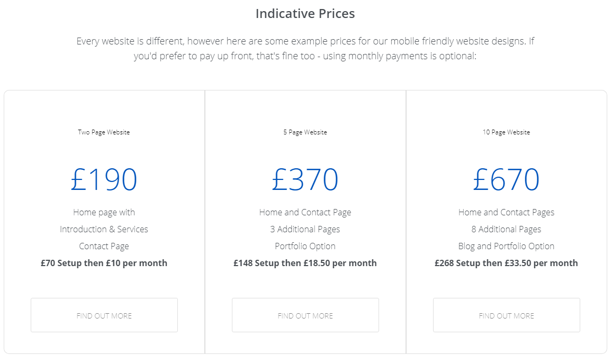The width and height of the screenshot is (612, 364).
Task: Select the £190 price figure
Action: pos(104,179)
